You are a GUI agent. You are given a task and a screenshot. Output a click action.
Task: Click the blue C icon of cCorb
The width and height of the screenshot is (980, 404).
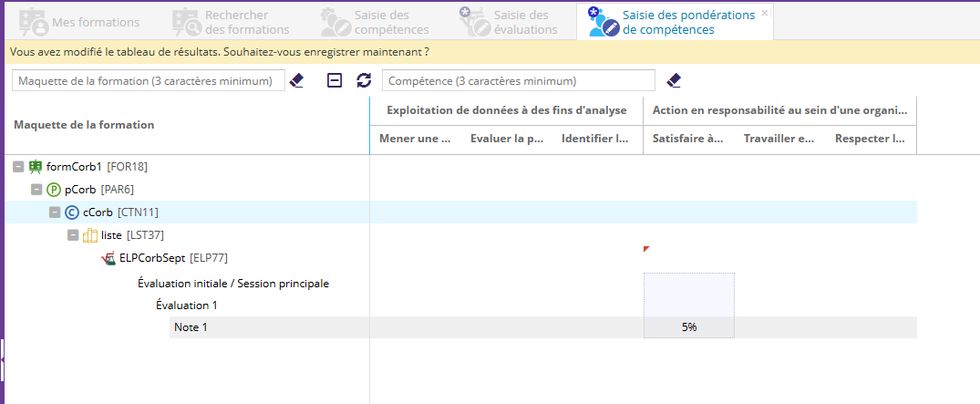coord(72,212)
